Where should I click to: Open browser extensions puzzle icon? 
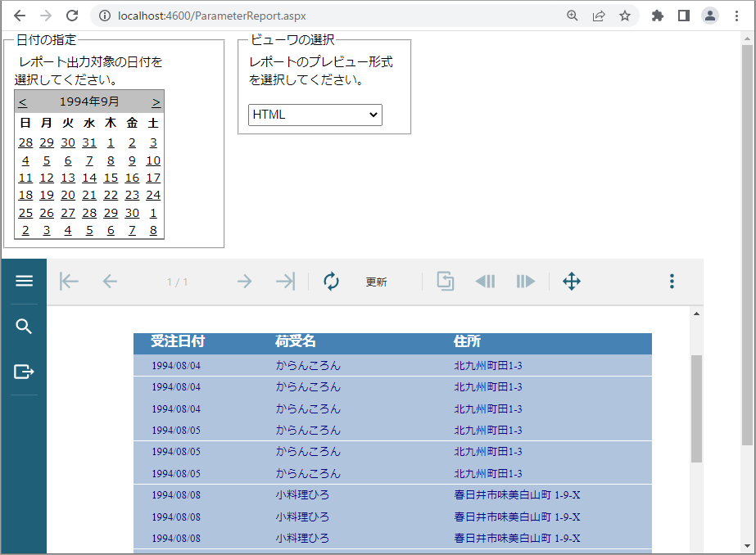(x=658, y=16)
